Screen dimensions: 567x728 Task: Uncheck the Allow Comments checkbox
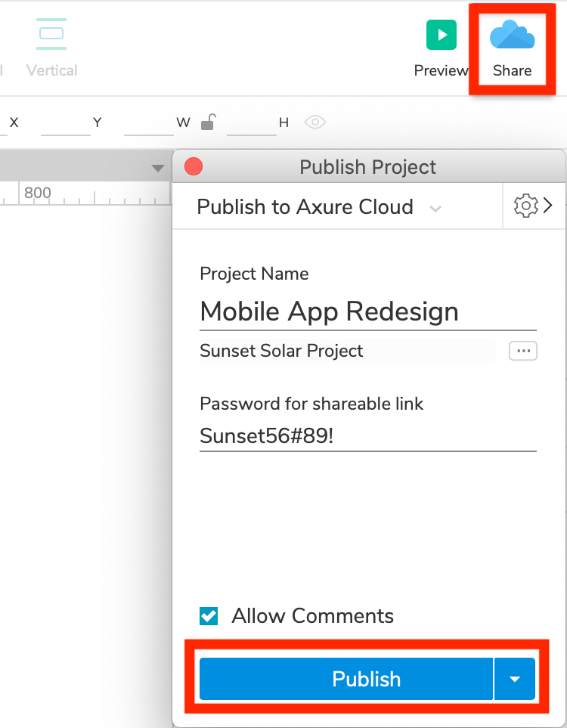click(209, 616)
